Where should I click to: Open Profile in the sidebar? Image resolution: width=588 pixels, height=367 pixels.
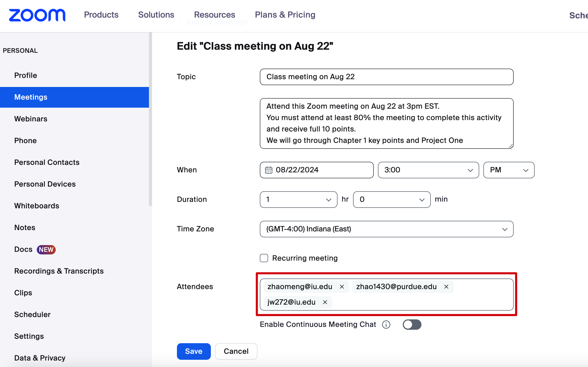(26, 75)
